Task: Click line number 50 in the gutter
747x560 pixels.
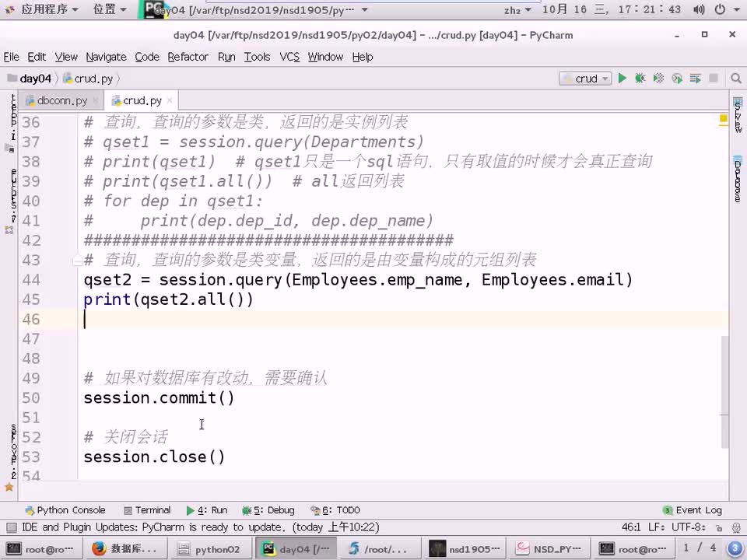Action: coord(31,397)
